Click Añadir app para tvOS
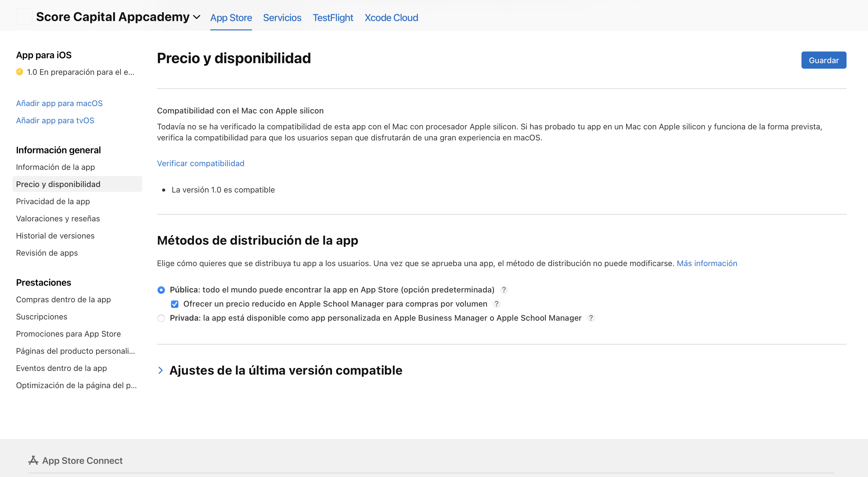This screenshot has height=477, width=868. tap(55, 120)
